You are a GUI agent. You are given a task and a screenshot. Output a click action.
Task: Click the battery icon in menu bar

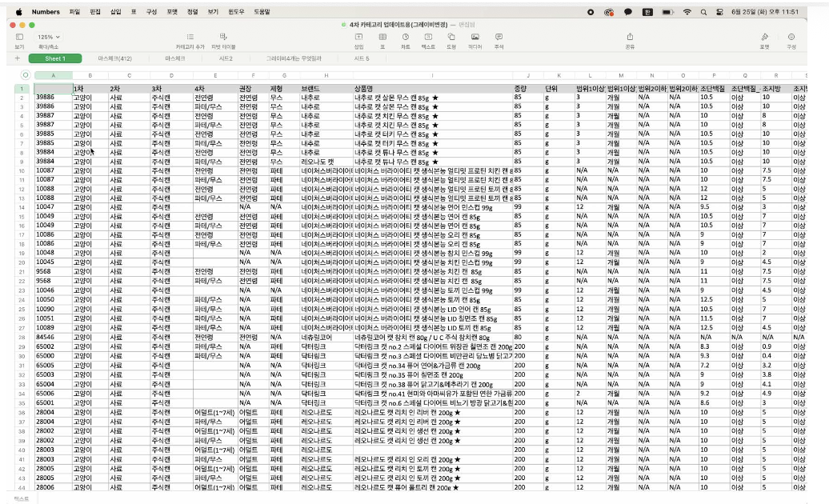tap(667, 12)
